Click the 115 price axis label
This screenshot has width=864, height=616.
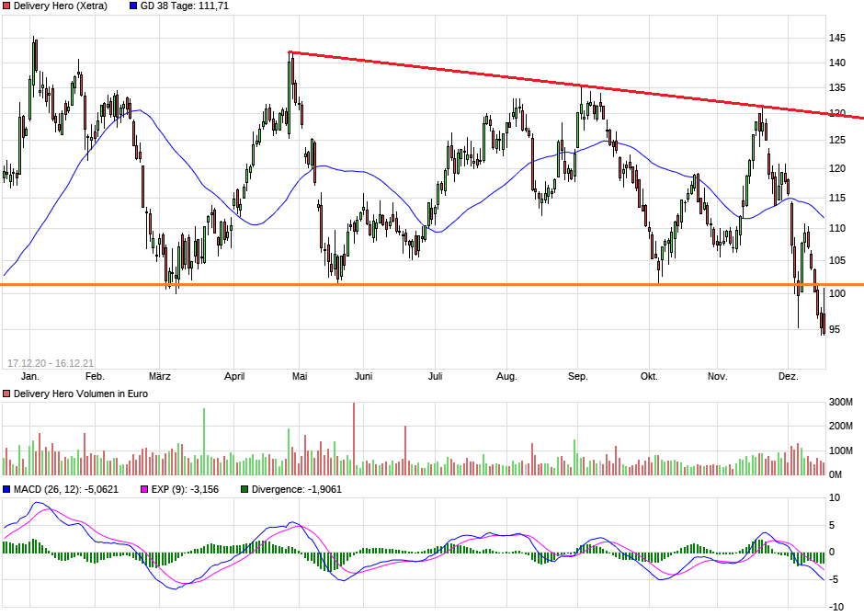click(837, 198)
